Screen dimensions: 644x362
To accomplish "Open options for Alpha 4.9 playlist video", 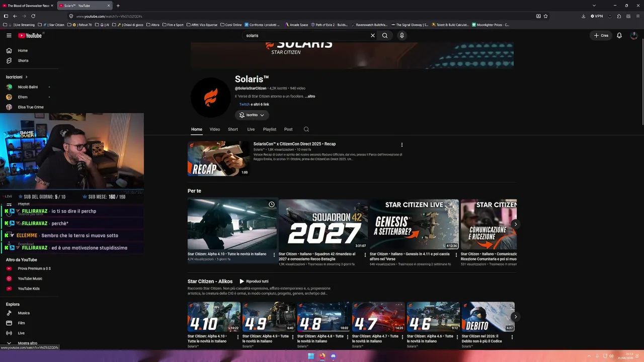I will coord(293,337).
